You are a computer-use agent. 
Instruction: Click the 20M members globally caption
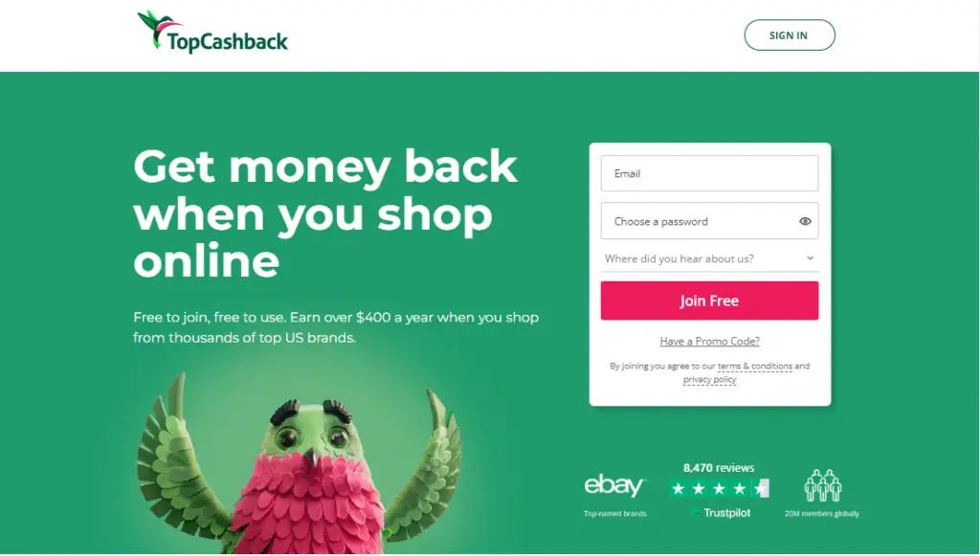(x=822, y=514)
